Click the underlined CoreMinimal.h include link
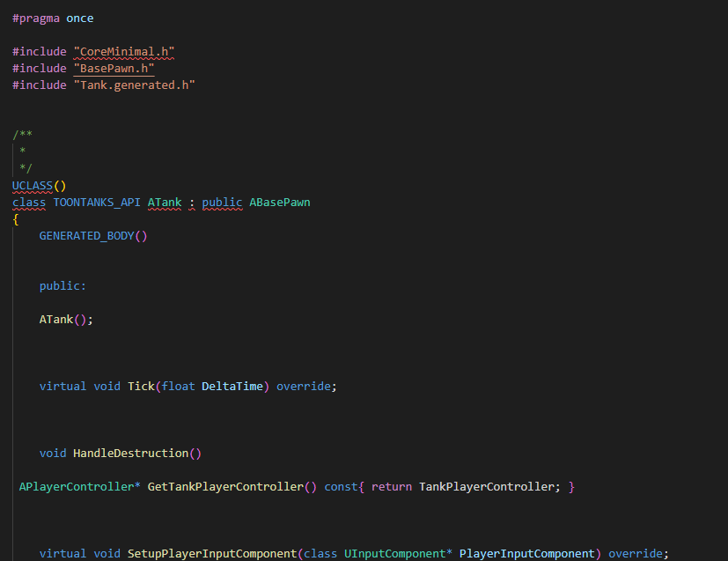728x561 pixels. (122, 51)
